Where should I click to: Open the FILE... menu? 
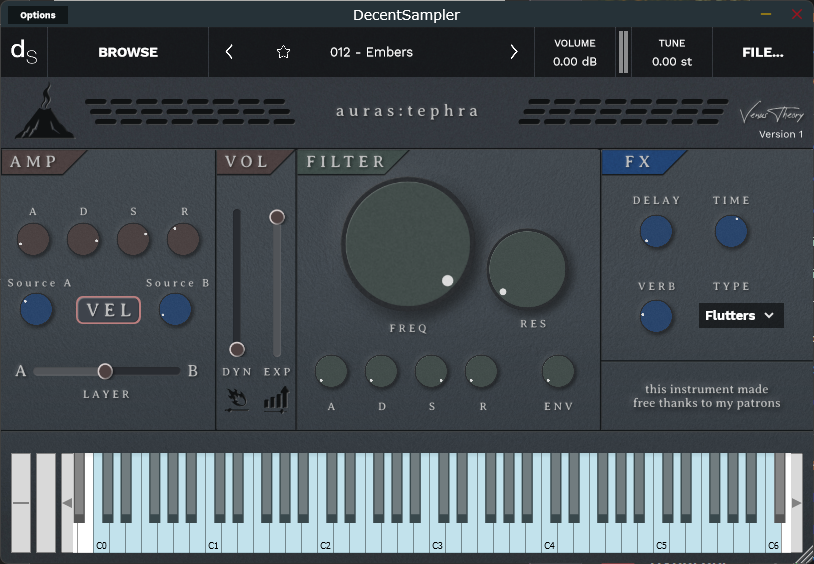[763, 52]
